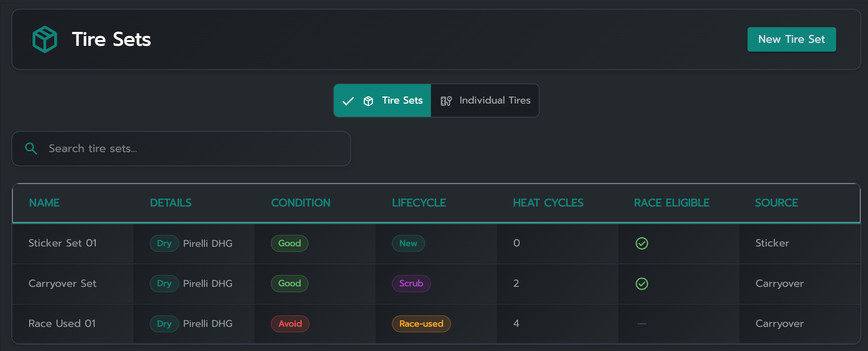Screen dimensions: 868x351
Task: Click race eligible check for Sticker Set 01
Action: point(642,243)
